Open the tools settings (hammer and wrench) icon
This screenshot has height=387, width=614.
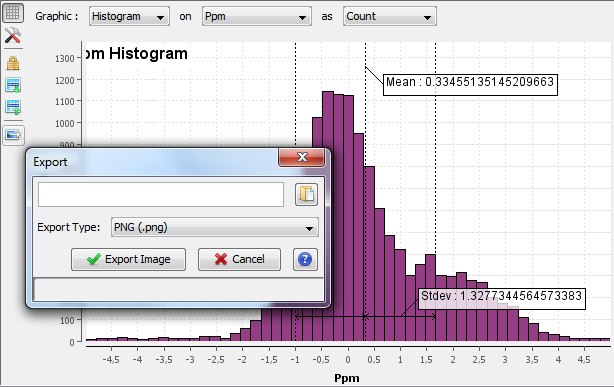click(13, 36)
